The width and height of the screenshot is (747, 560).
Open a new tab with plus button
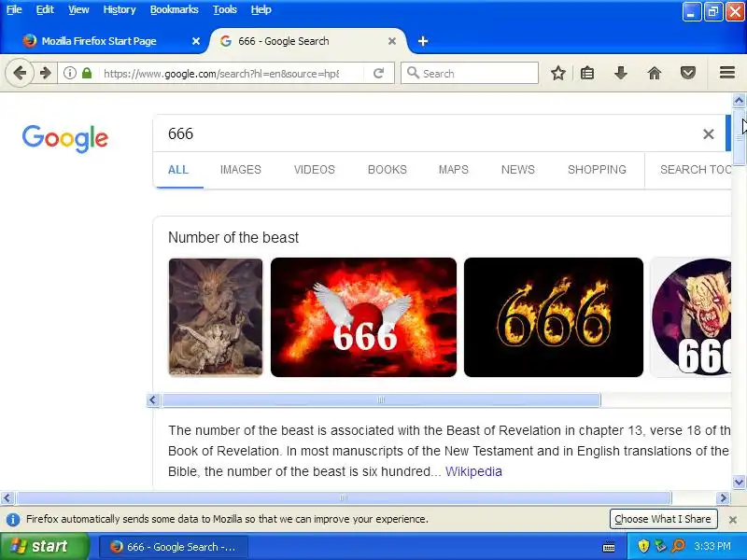[x=423, y=41]
